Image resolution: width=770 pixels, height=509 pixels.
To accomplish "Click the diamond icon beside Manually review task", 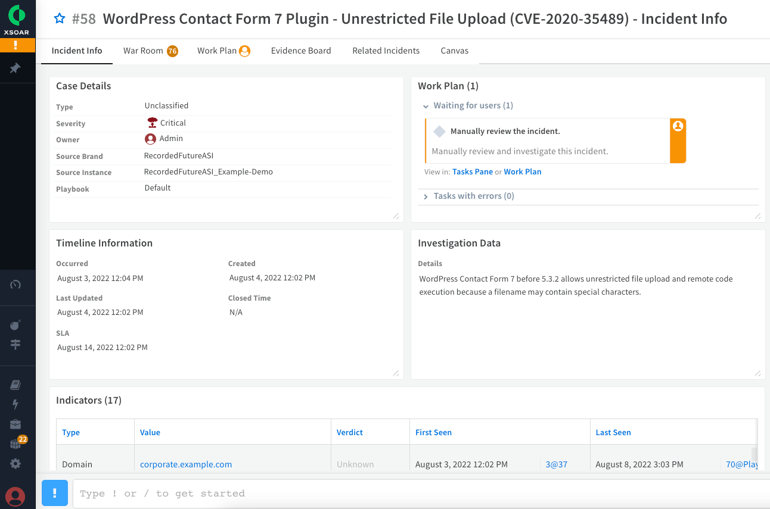I will point(440,131).
